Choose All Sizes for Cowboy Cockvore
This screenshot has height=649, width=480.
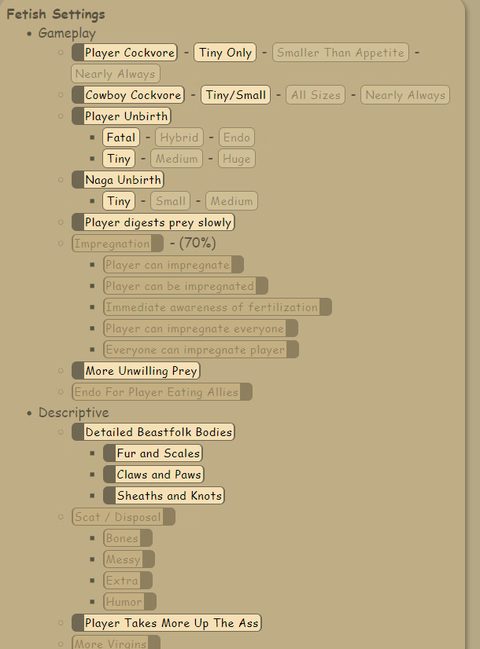coord(315,95)
